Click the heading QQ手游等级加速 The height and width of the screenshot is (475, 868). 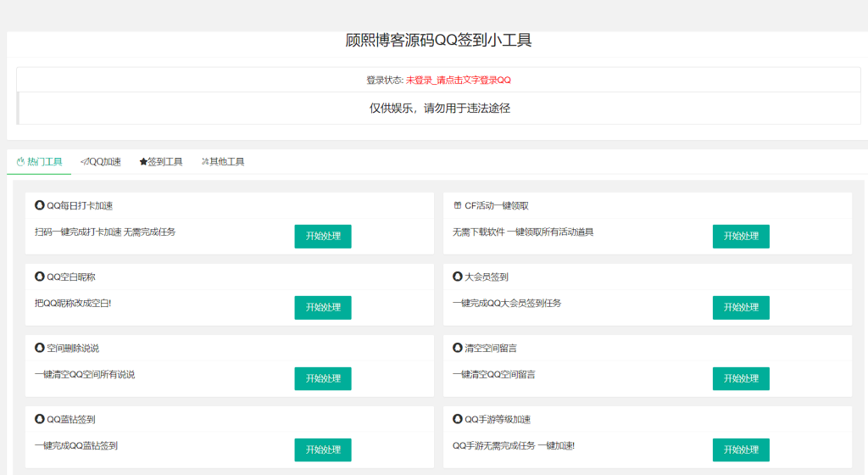[497, 420]
